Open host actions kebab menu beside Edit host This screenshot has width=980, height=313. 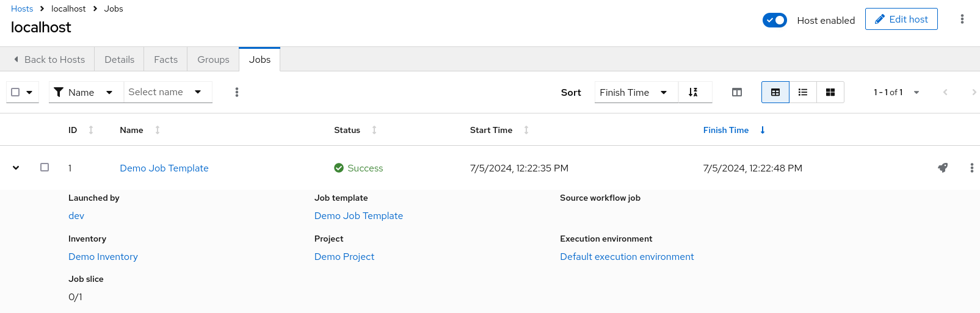pyautogui.click(x=962, y=20)
